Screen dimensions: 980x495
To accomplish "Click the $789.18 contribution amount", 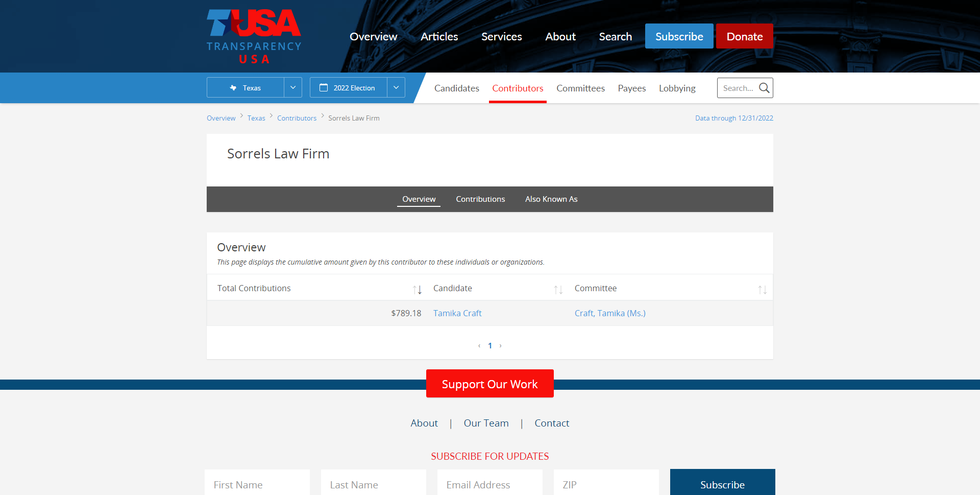I will click(406, 313).
